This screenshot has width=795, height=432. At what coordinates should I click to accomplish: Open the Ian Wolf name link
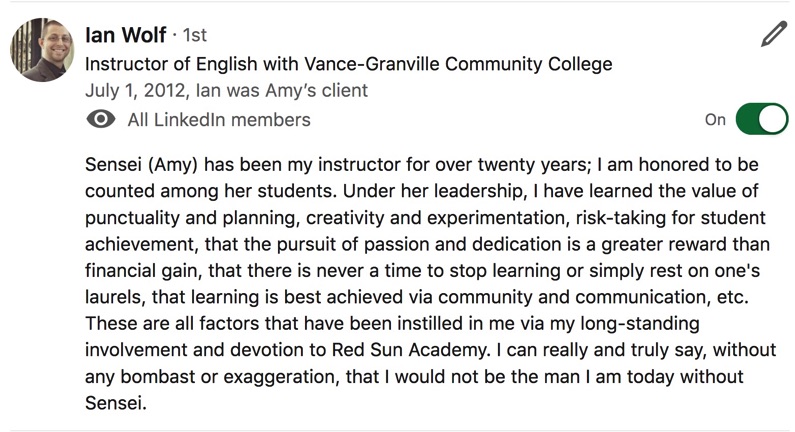click(125, 35)
